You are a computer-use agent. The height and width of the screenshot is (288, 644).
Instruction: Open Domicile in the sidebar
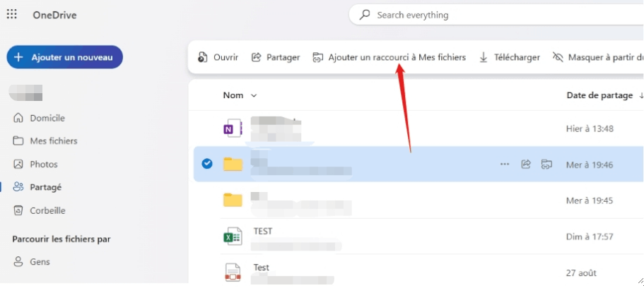[40, 118]
